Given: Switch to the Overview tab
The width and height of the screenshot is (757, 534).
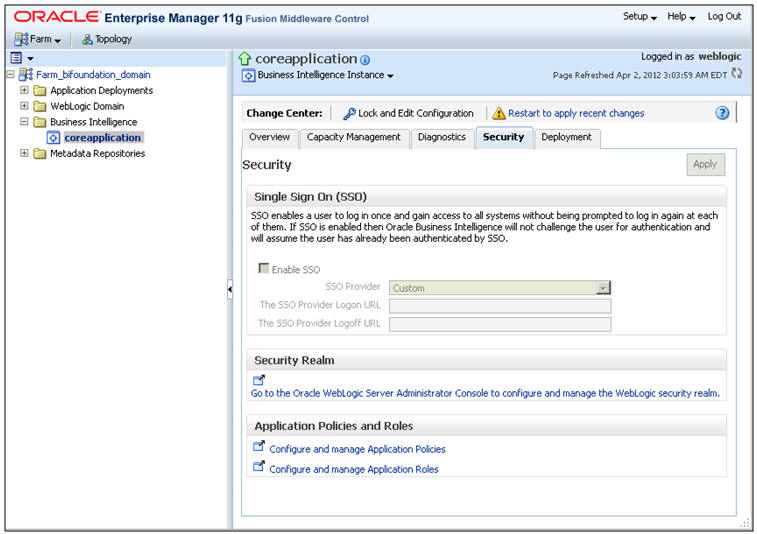Looking at the screenshot, I should click(269, 138).
